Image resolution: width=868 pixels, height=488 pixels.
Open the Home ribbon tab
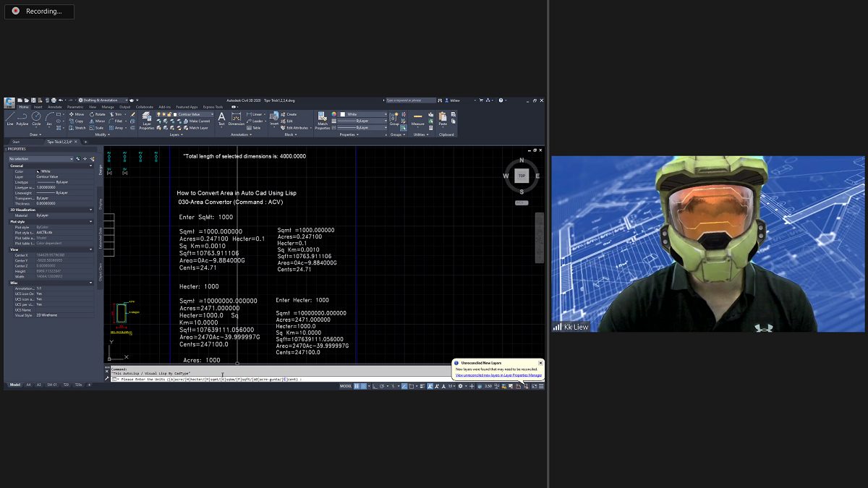pos(24,107)
